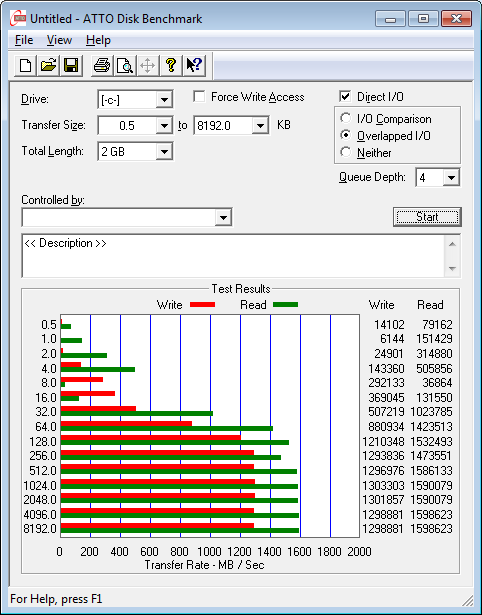Minimize the ATTO Disk Benchmark window
The width and height of the screenshot is (482, 615).
390,18
